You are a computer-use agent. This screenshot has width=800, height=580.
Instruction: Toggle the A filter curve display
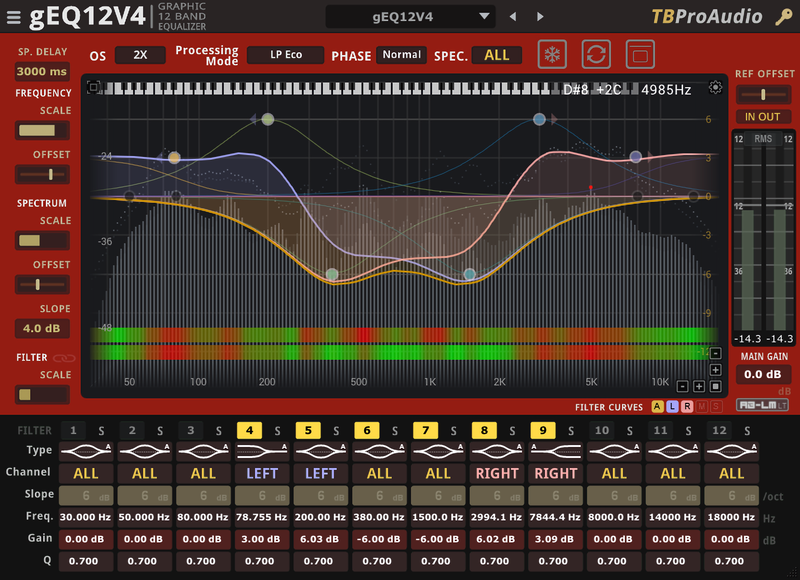(x=658, y=407)
